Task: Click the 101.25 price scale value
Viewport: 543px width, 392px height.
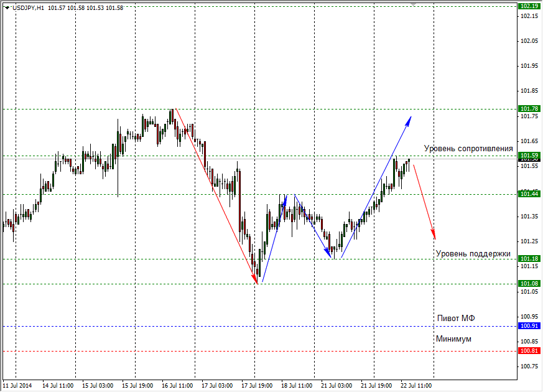Action: (529, 241)
